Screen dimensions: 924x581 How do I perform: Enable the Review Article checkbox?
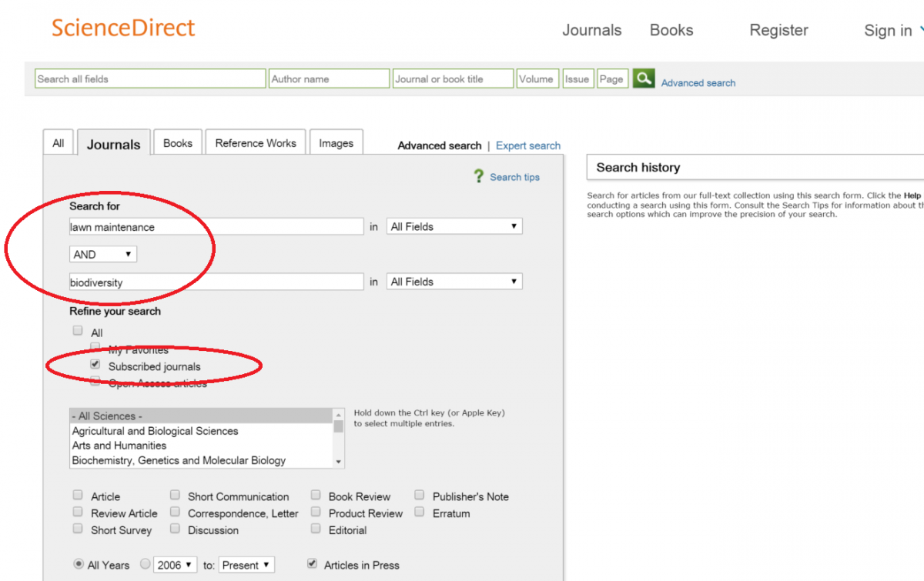(78, 512)
